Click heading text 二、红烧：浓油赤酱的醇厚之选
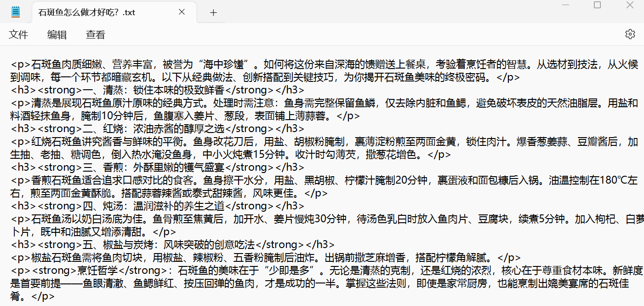This screenshot has height=306, width=644. [154, 129]
